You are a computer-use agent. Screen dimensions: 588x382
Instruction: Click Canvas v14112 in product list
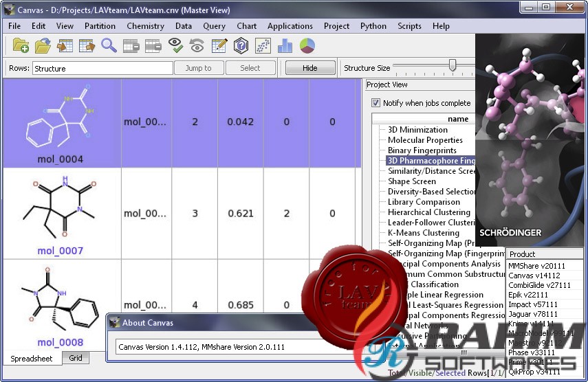[534, 276]
